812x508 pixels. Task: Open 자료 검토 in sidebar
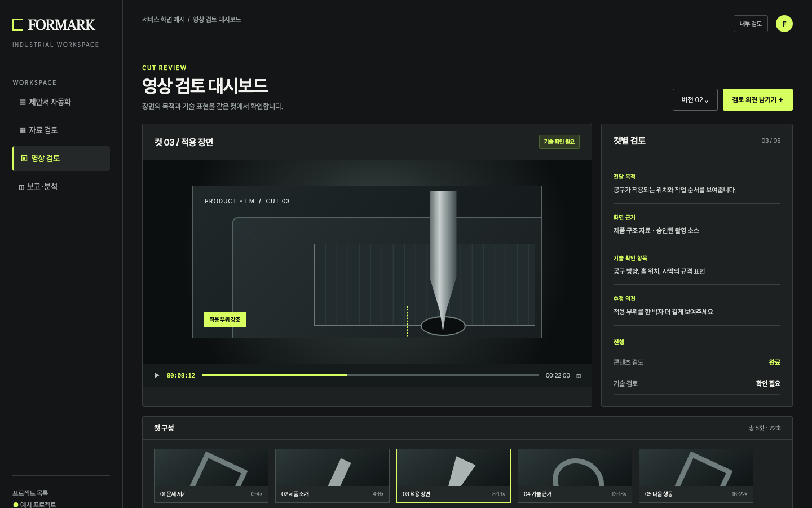click(x=61, y=130)
